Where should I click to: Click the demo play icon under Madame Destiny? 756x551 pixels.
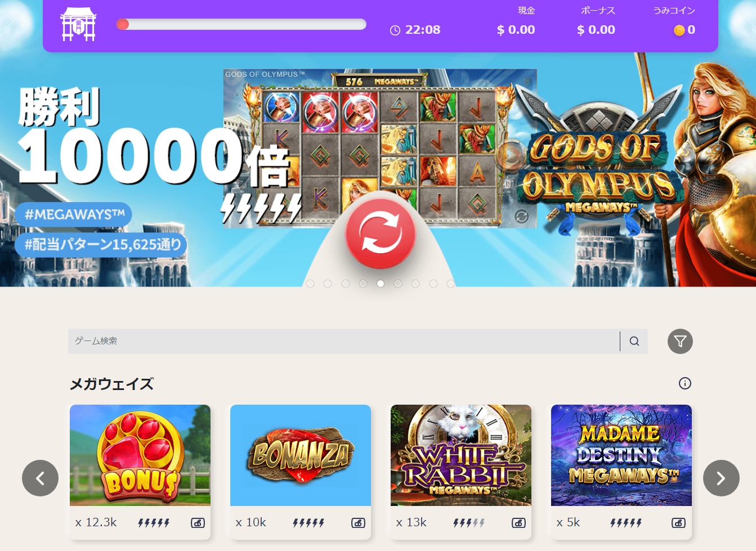[678, 523]
